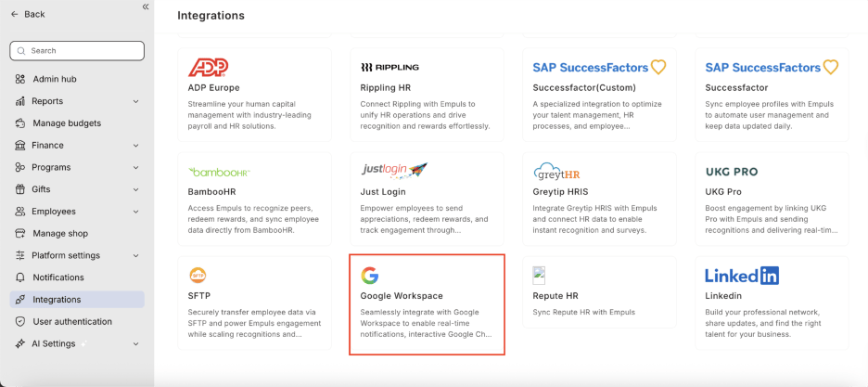Open the Just Login integration title
868x387 pixels.
383,191
